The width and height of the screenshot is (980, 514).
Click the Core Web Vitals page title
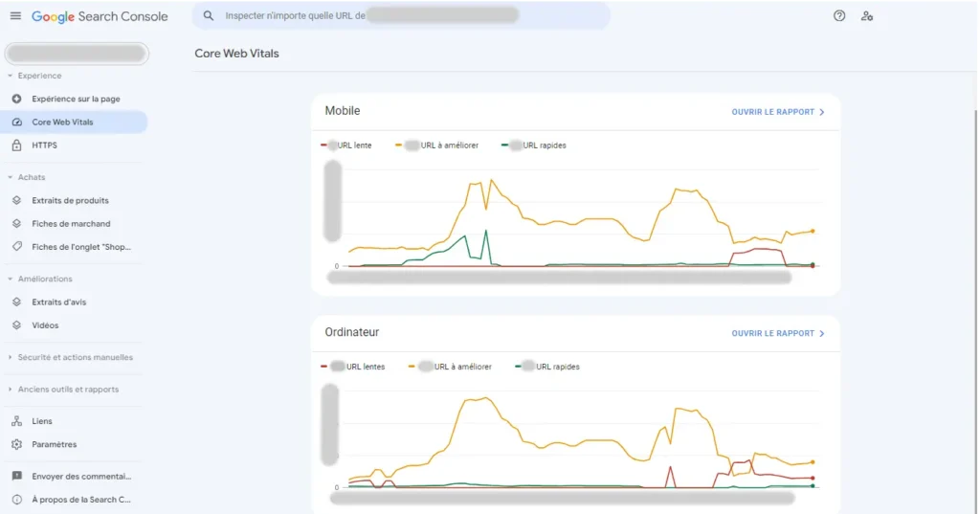[x=237, y=54]
